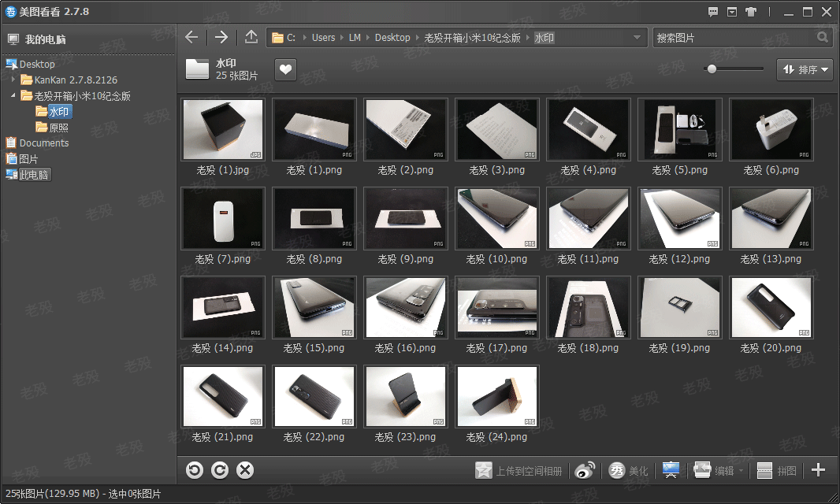
Task: Click 水印 in the address path
Action: pos(544,38)
